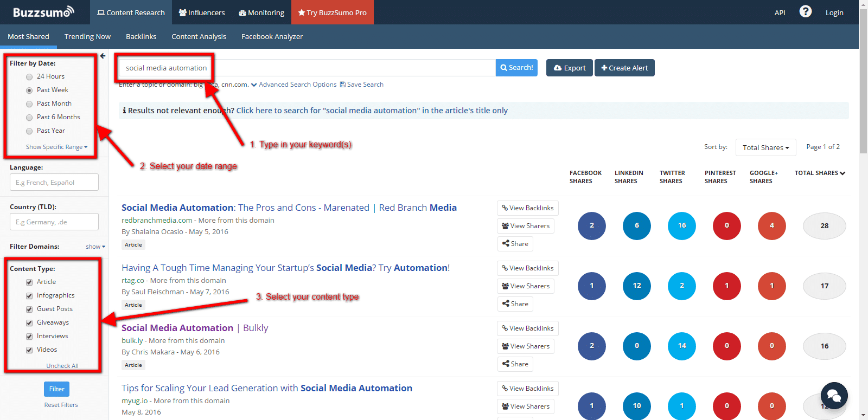Click Share button for Red Branch Media article
The height and width of the screenshot is (420, 868).
point(515,244)
